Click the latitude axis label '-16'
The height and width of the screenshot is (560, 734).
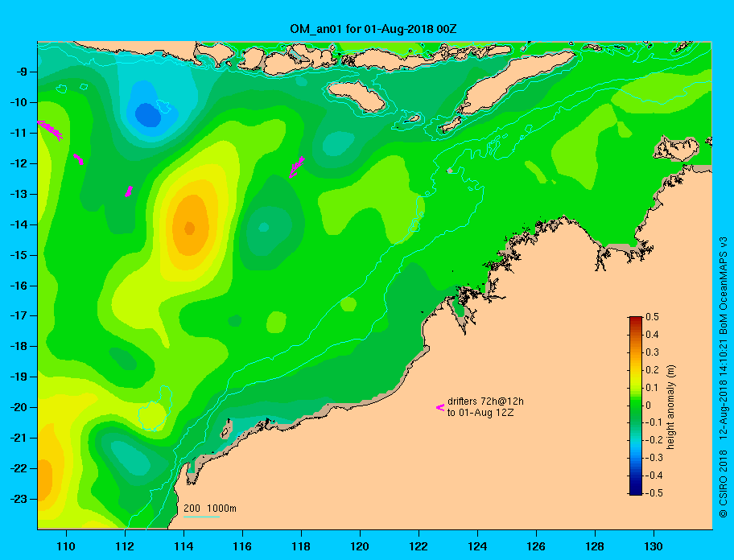[19, 286]
